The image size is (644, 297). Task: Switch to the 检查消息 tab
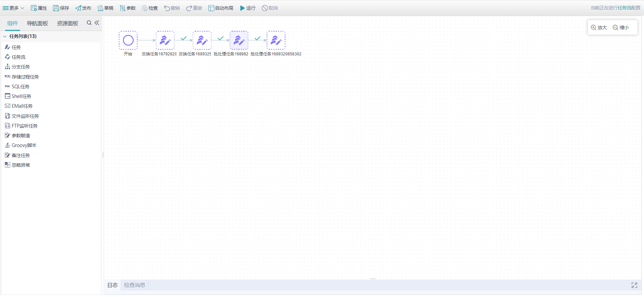click(x=135, y=285)
